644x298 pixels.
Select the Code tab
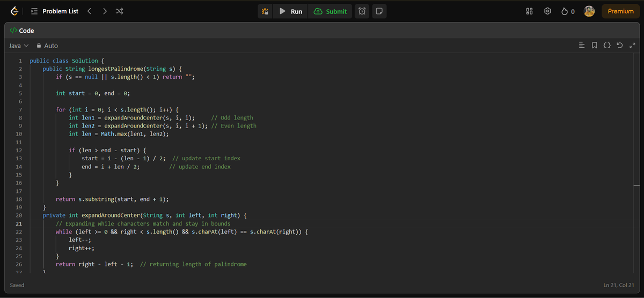pos(22,31)
